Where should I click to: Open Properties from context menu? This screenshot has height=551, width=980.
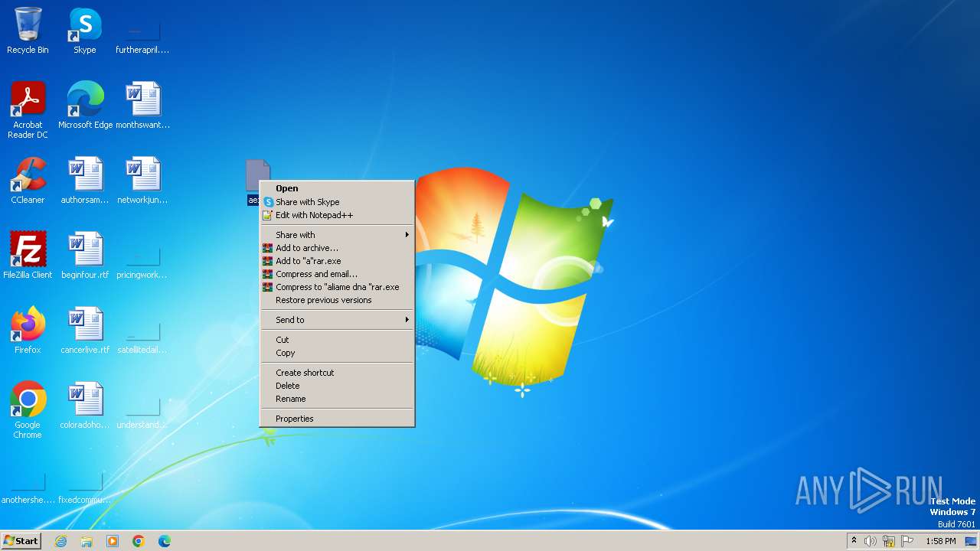pos(337,419)
